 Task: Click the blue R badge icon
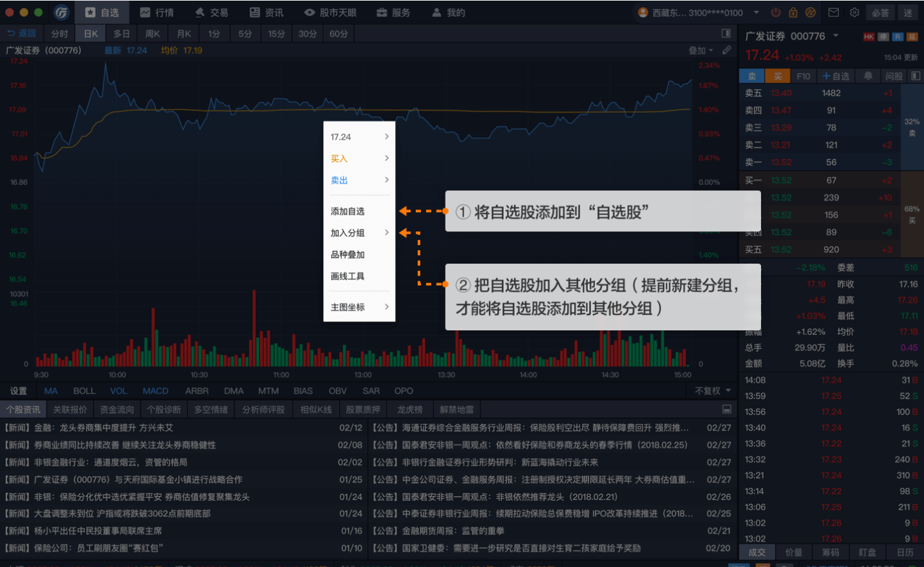[x=898, y=37]
